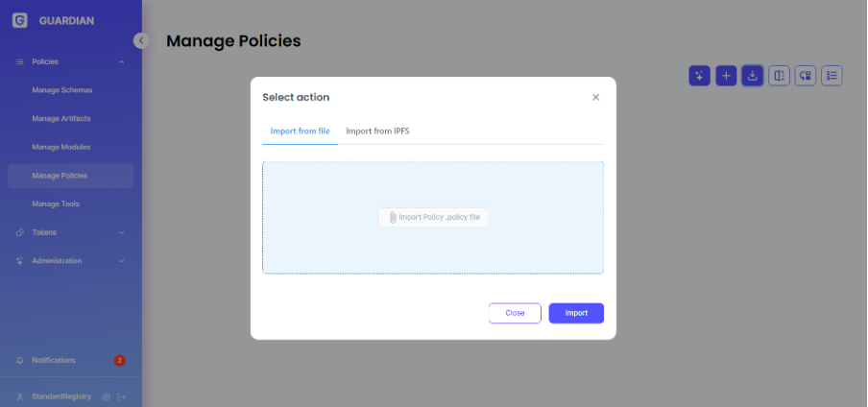
Task: Open the Notifications panel
Action: click(x=54, y=360)
